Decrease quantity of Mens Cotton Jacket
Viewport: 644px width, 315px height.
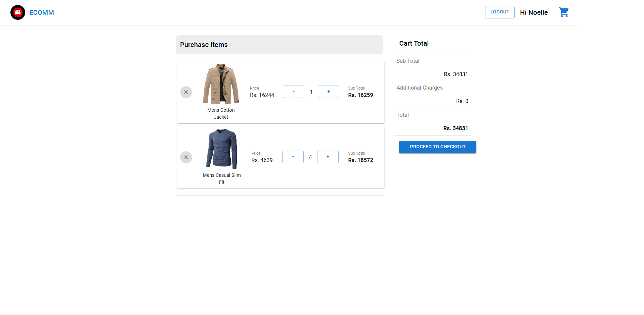click(293, 92)
